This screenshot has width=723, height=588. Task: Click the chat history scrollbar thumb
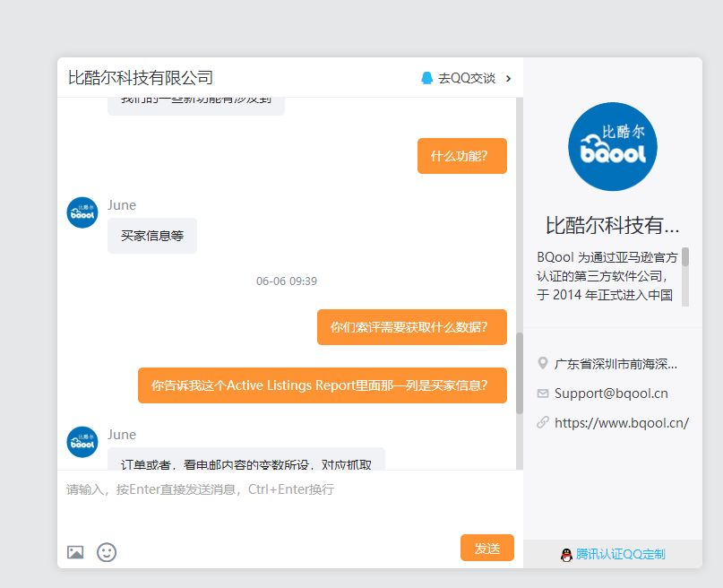point(519,373)
